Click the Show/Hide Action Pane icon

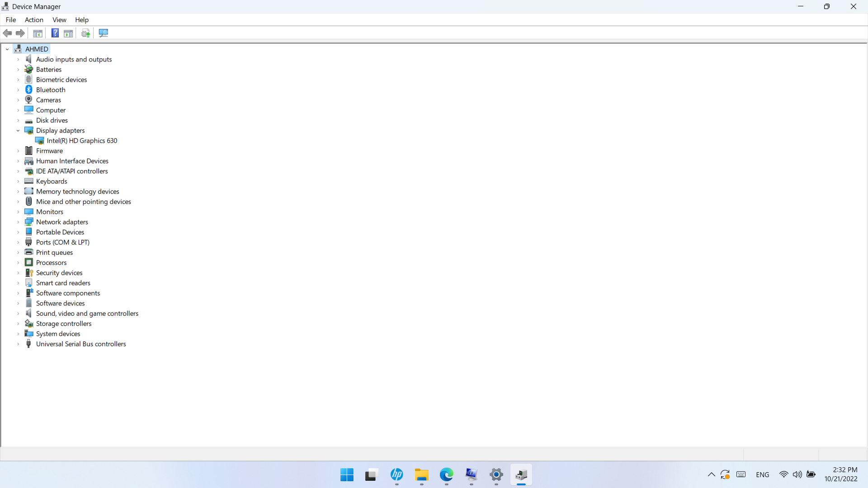click(68, 33)
